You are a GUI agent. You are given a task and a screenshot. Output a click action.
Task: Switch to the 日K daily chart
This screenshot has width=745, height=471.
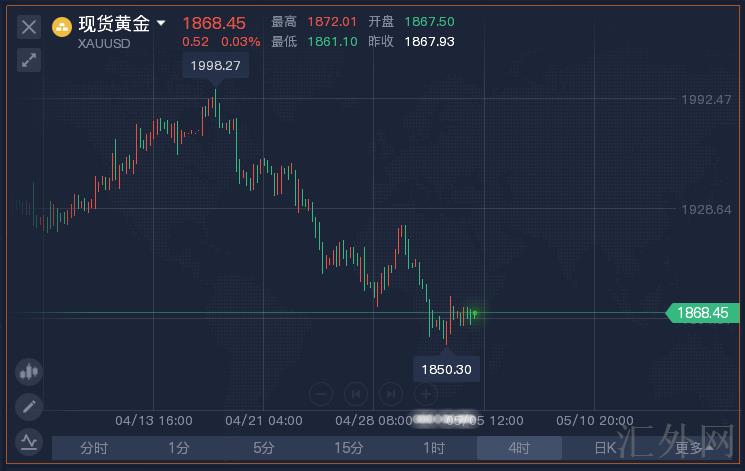pos(605,448)
